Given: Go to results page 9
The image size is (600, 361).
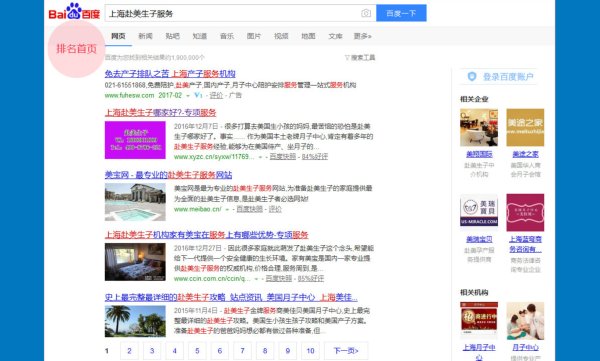Looking at the screenshot, I should 288,351.
